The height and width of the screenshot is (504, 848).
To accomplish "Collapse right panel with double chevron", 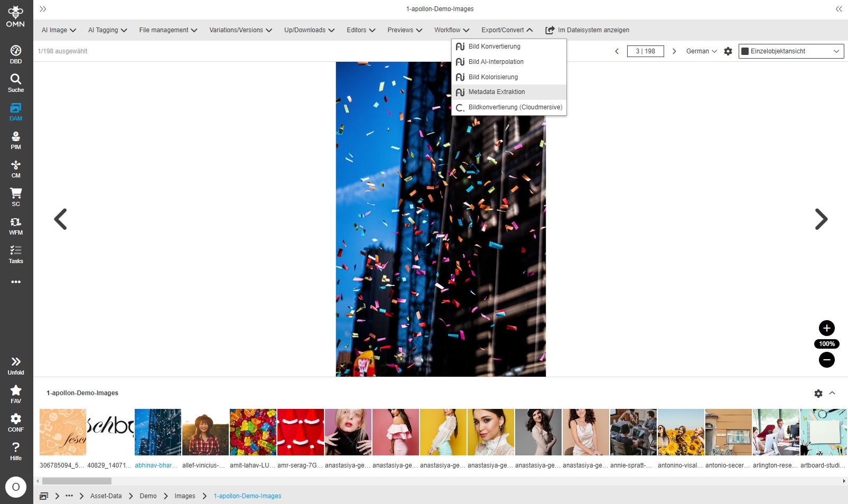I will (838, 9).
